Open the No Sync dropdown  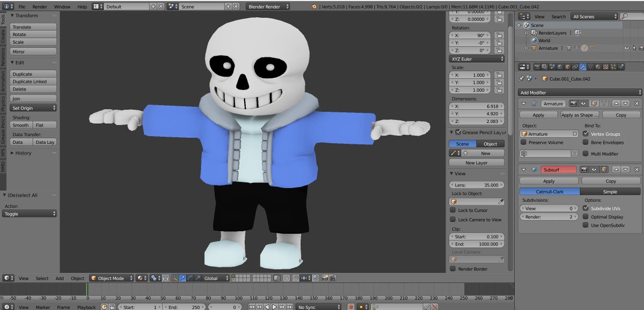coord(319,307)
